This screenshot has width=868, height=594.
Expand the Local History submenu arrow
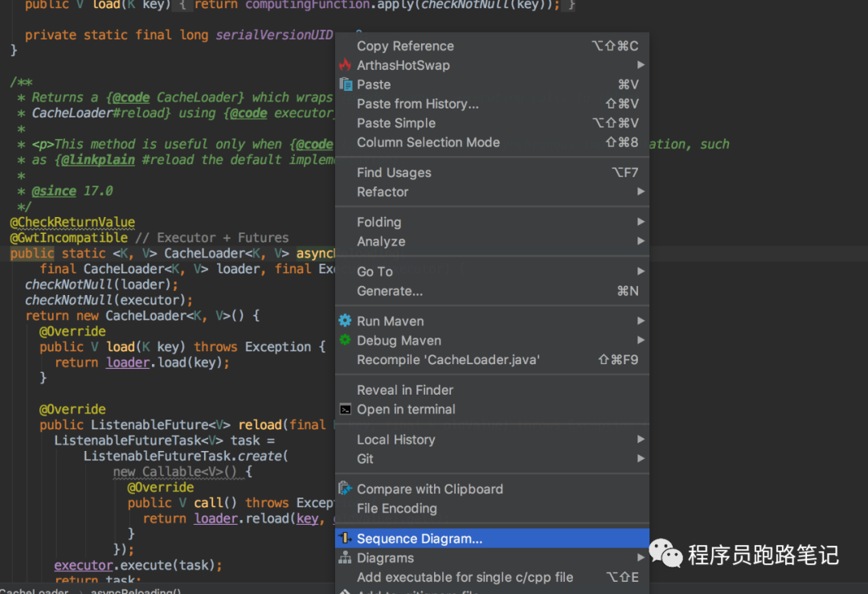tap(641, 440)
